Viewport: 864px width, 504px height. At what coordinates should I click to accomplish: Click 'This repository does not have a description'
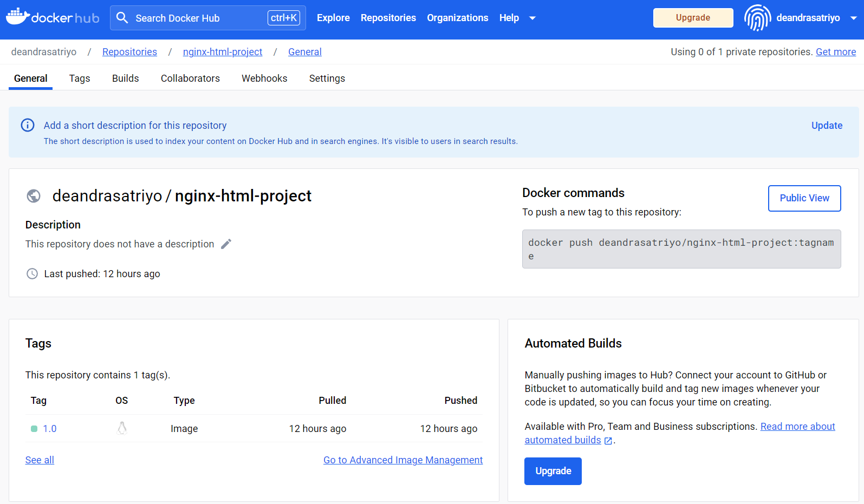click(120, 244)
